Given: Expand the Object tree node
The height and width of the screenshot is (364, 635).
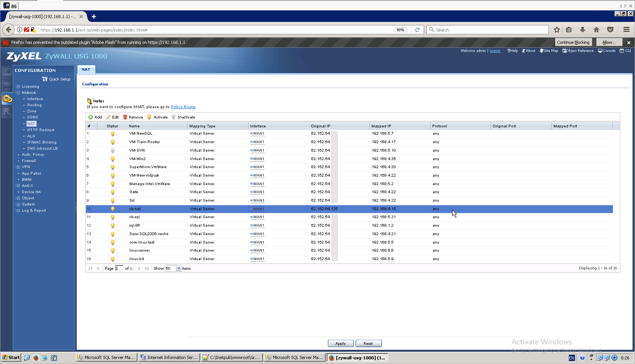Looking at the screenshot, I should (x=18, y=198).
